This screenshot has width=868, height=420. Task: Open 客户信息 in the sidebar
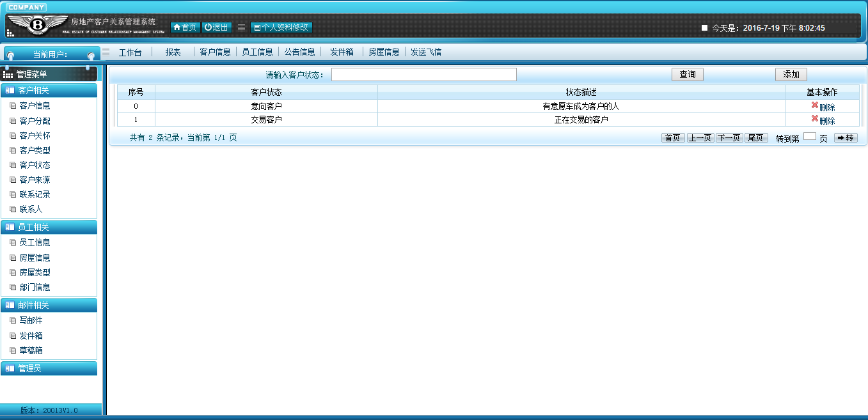(35, 106)
